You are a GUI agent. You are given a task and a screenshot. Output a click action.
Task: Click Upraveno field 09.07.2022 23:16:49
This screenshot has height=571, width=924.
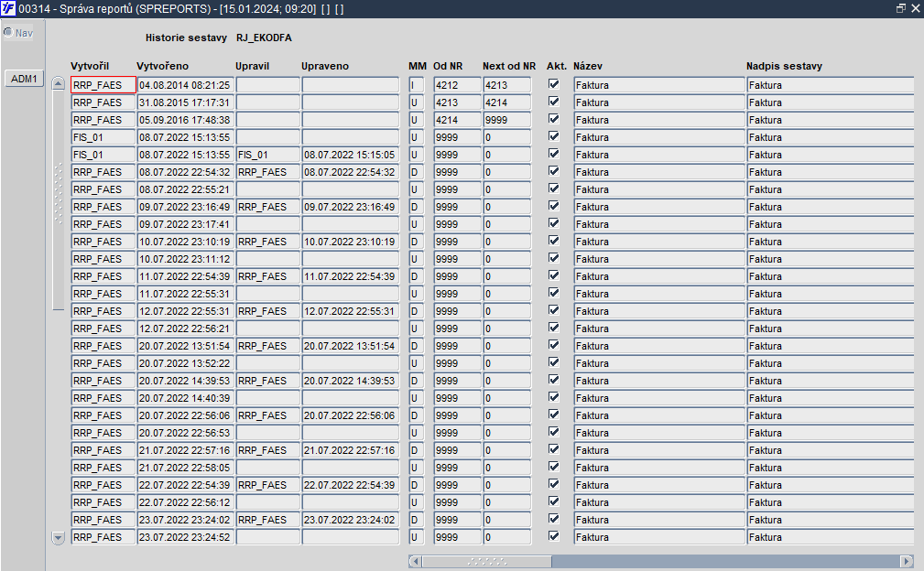(350, 207)
